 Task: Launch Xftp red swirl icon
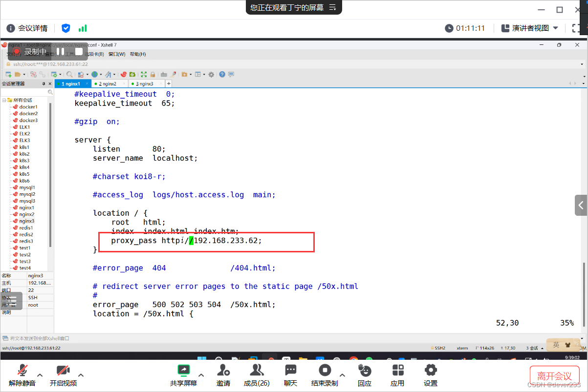[x=124, y=75]
